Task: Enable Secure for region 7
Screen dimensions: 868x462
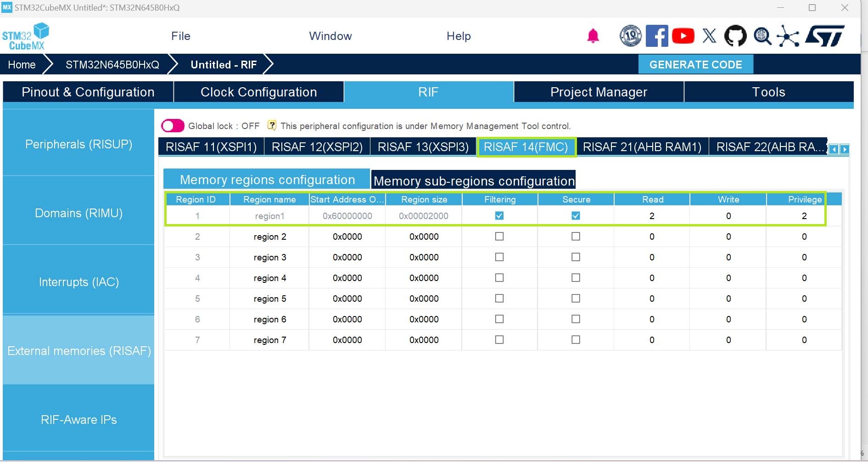Action: pyautogui.click(x=576, y=340)
